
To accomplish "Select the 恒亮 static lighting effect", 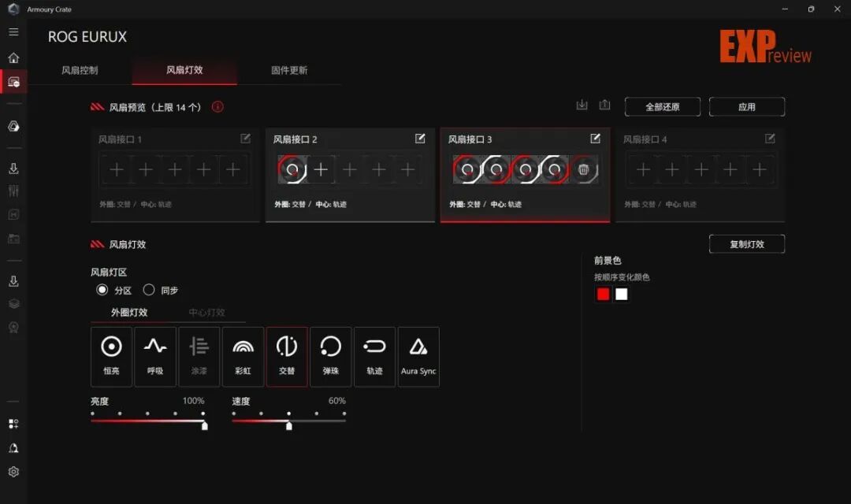I will (111, 357).
